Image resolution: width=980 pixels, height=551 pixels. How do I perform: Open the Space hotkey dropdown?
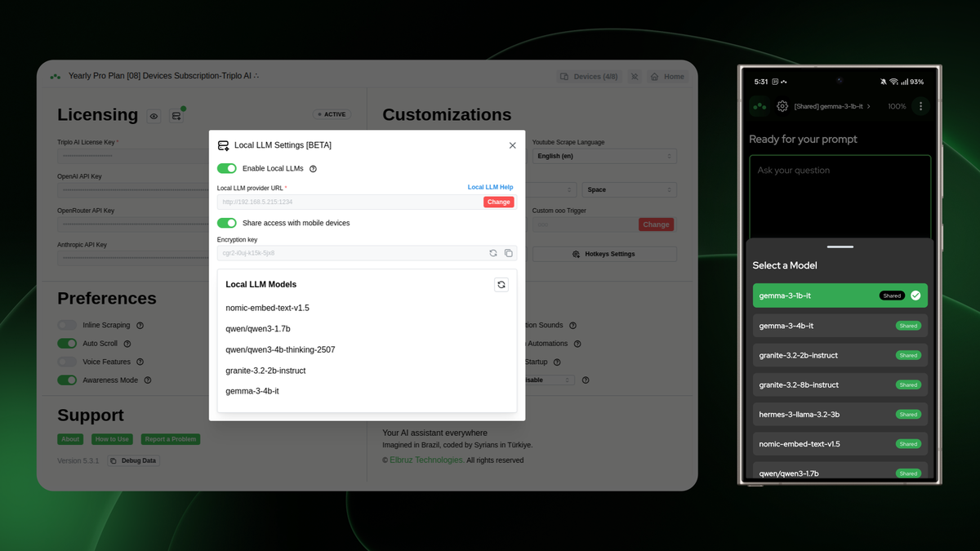pos(629,189)
